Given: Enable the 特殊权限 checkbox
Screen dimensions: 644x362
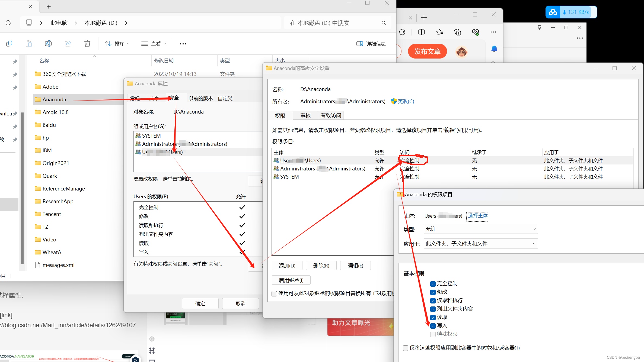Looking at the screenshot, I should tap(433, 334).
